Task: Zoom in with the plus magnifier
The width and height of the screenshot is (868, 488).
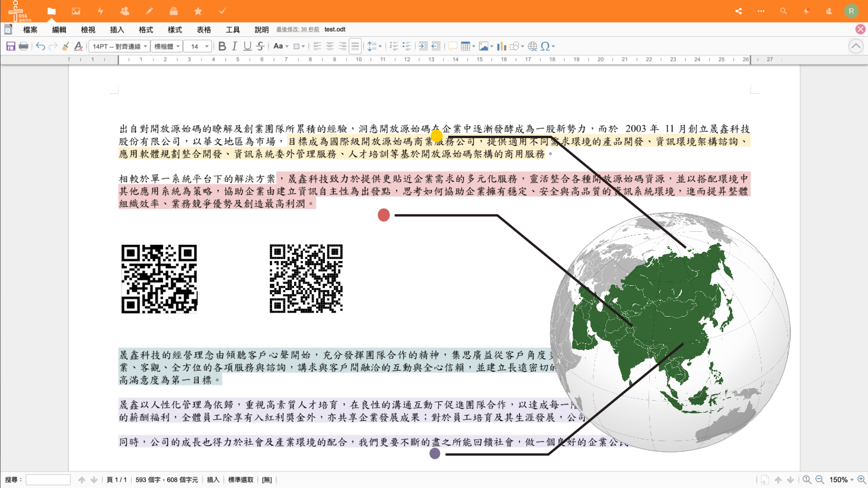Action: (x=861, y=480)
